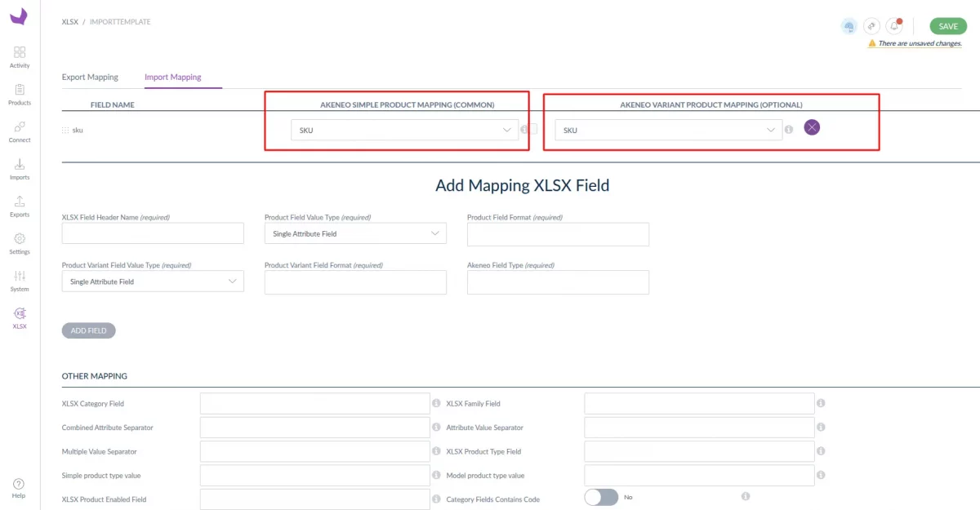Click the 'Add Mapping XLSX Field' heading
Screen dimensions: 980x510
click(x=522, y=185)
